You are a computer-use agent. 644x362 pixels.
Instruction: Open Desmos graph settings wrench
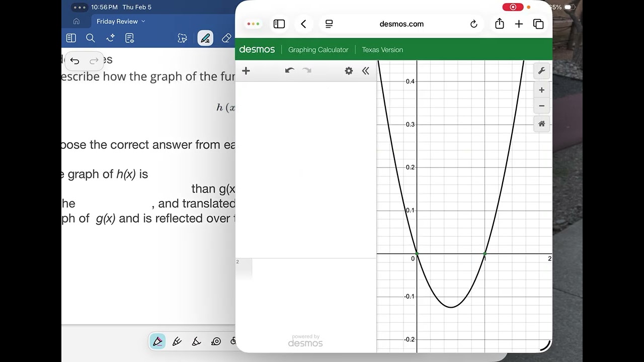(x=541, y=71)
